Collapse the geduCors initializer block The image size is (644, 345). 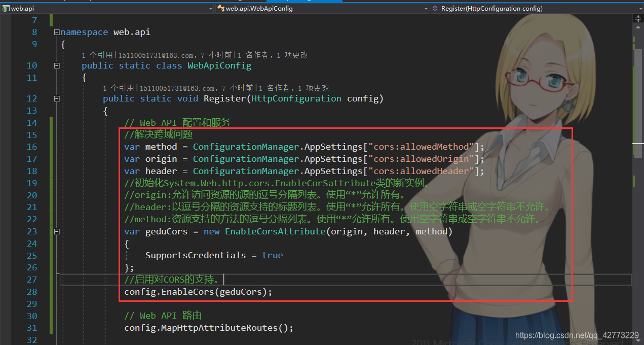click(x=57, y=231)
